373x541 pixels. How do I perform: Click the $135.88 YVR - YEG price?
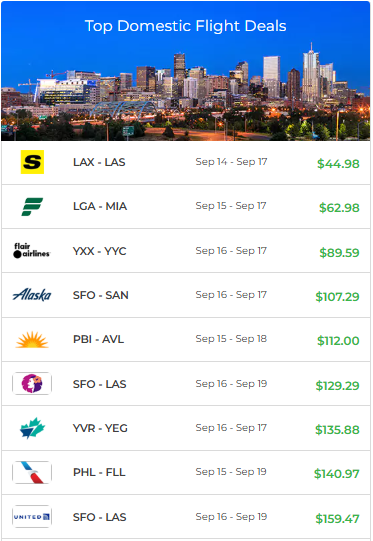click(x=337, y=430)
